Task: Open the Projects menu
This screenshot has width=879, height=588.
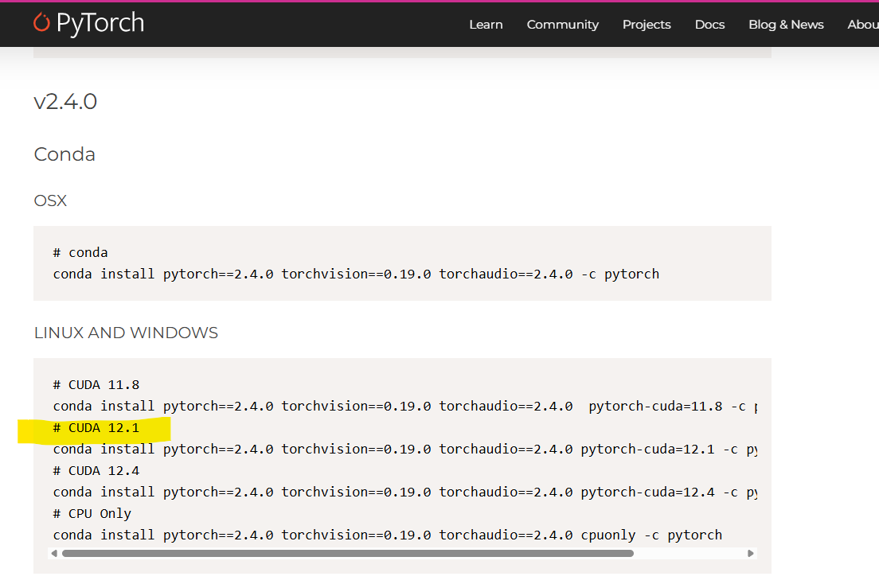Action: click(x=647, y=25)
